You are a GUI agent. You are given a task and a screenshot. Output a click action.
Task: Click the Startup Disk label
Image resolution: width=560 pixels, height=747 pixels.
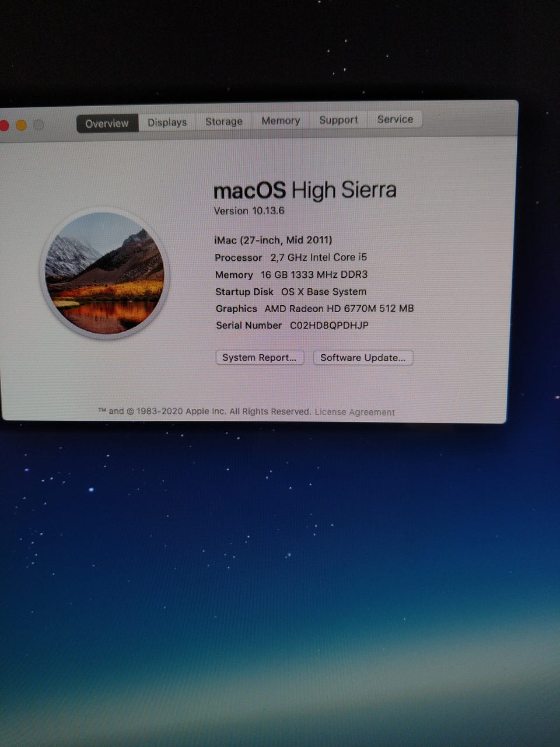(244, 292)
